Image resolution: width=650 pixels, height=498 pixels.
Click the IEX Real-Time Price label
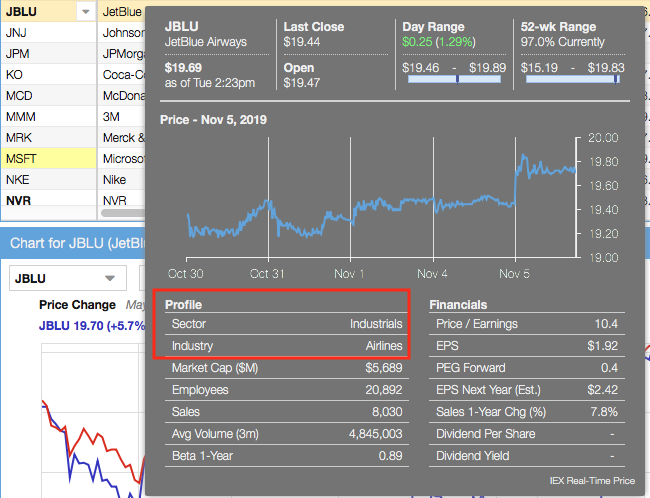pyautogui.click(x=592, y=481)
